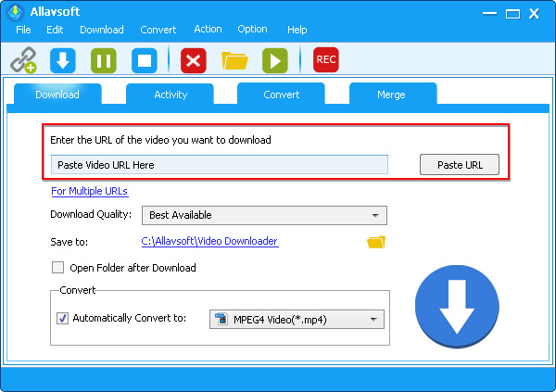The image size is (556, 392).
Task: Open the Help menu
Action: click(x=297, y=30)
